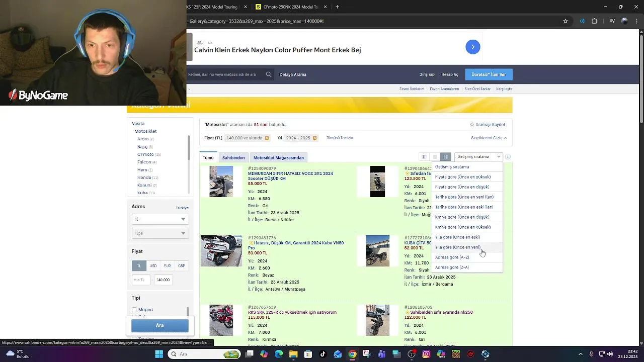Open a new browser tab with plus icon
Screen dimensions: 644x362
pos(337,7)
